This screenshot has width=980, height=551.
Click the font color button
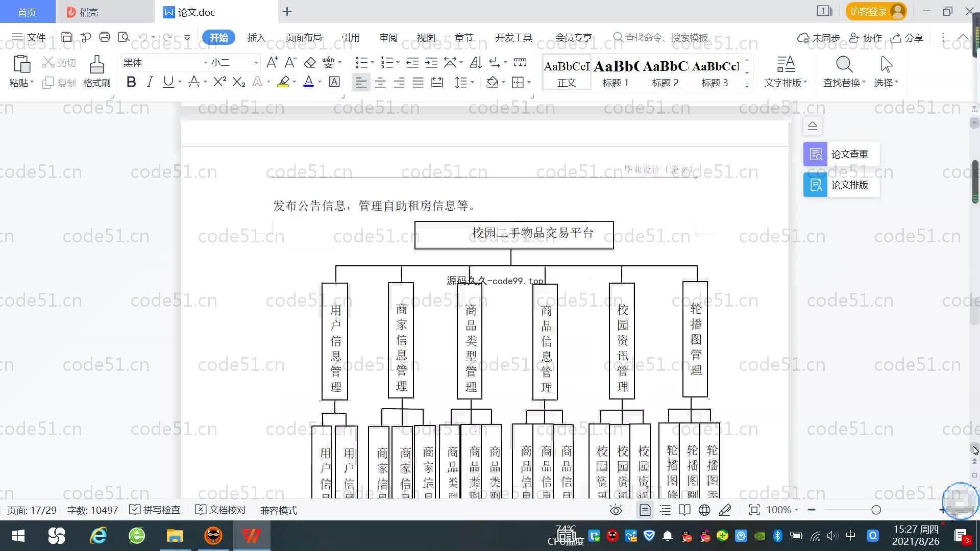click(308, 82)
